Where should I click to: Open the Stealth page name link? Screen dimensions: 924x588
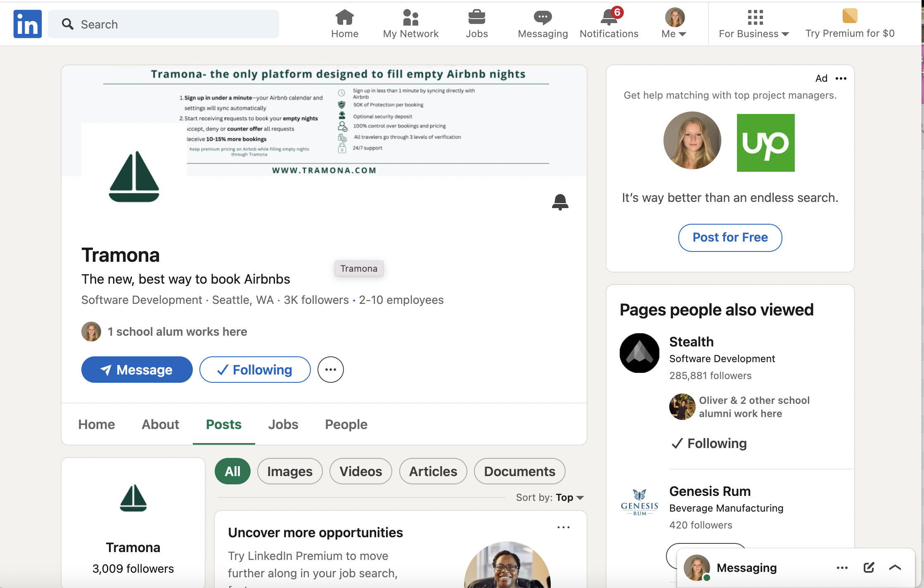point(691,342)
